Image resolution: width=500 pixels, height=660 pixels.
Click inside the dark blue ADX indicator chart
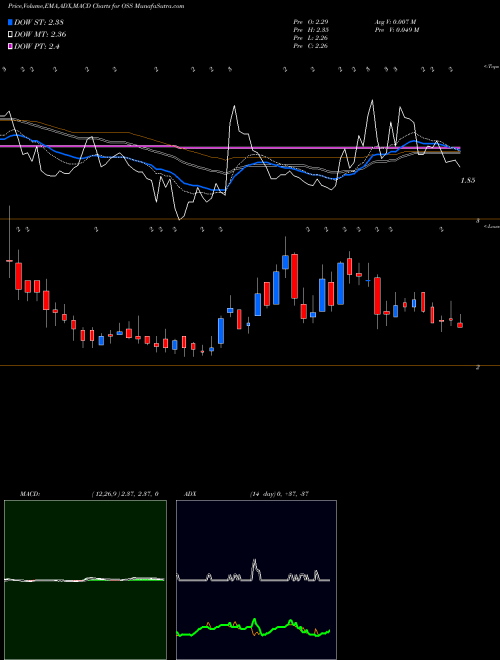tap(256, 580)
